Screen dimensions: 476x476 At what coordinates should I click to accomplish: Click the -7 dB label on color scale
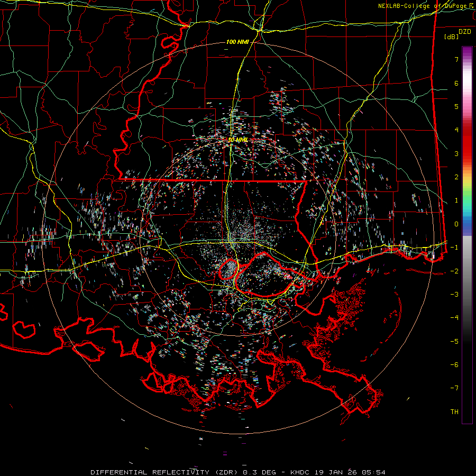(x=454, y=388)
